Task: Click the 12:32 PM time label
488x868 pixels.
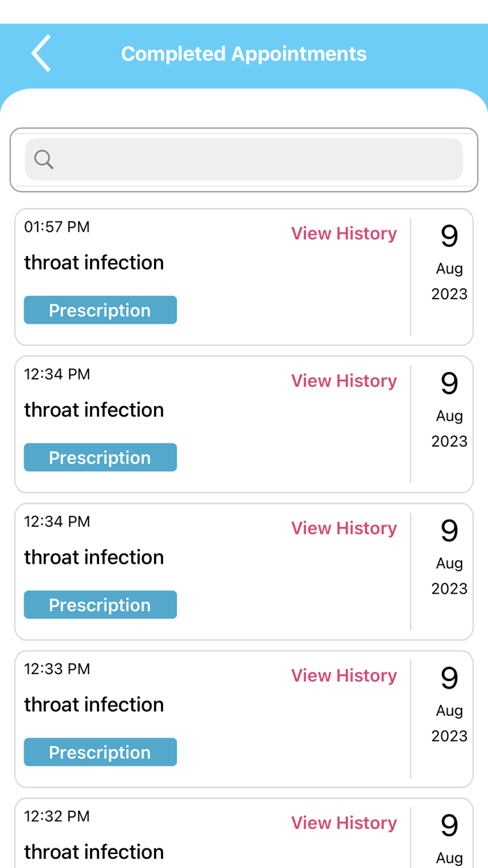Action: [57, 816]
